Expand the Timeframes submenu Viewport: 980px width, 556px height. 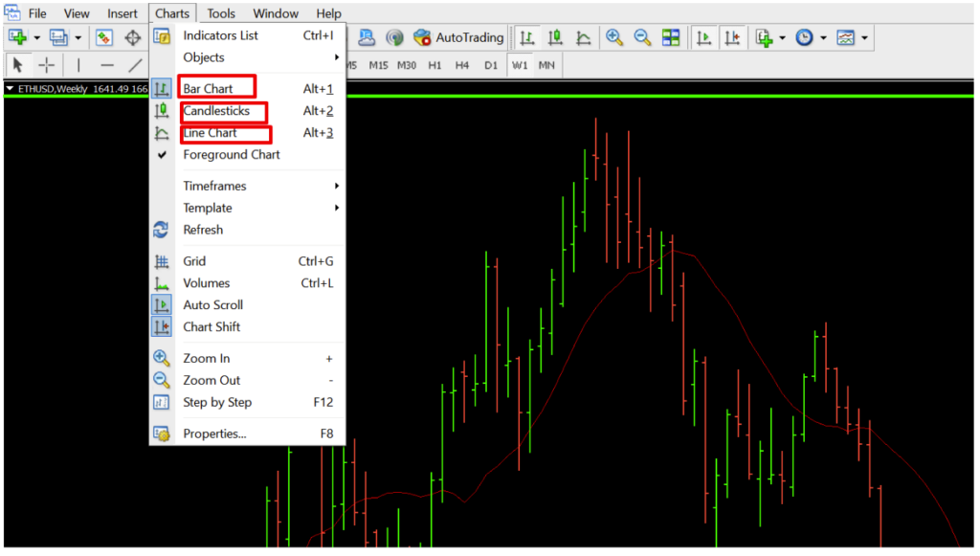(248, 187)
